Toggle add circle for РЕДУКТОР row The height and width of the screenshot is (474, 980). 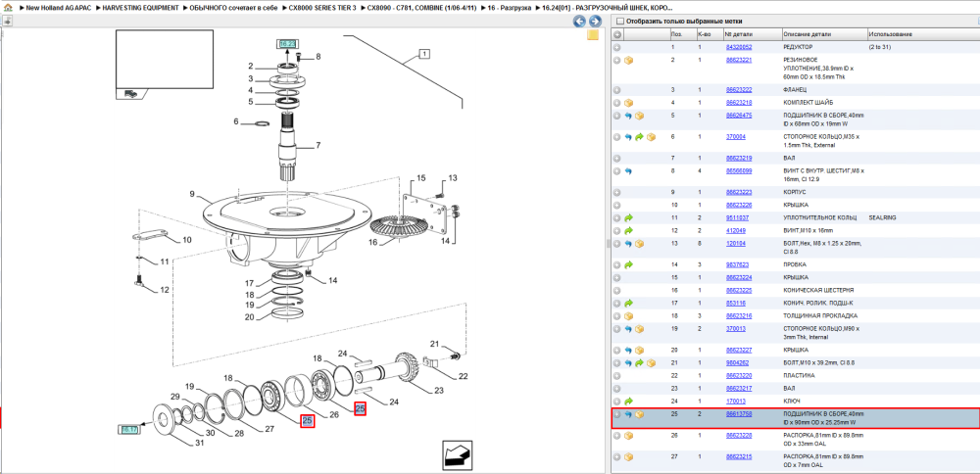pos(616,47)
